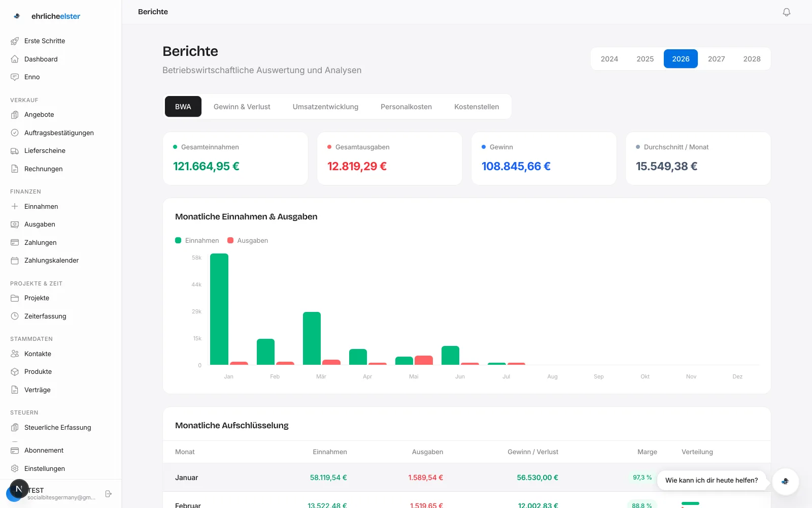
Task: Open Enno chat icon in sidebar
Action: [x=15, y=77]
